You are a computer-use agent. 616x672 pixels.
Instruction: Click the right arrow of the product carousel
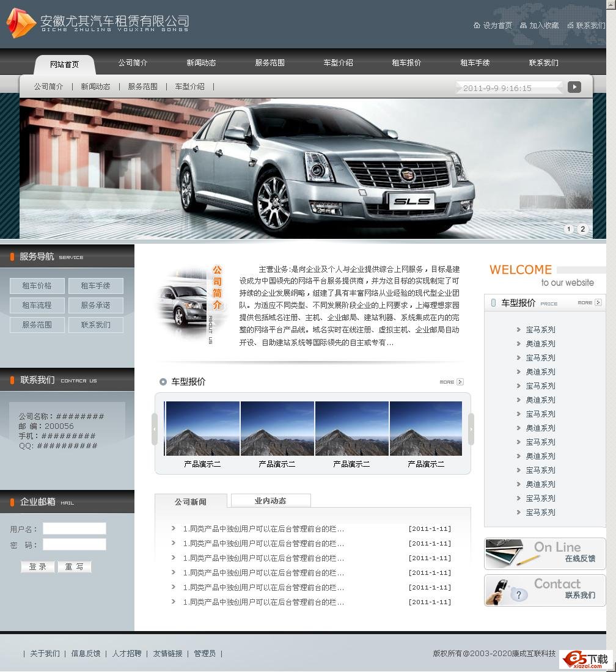[471, 428]
